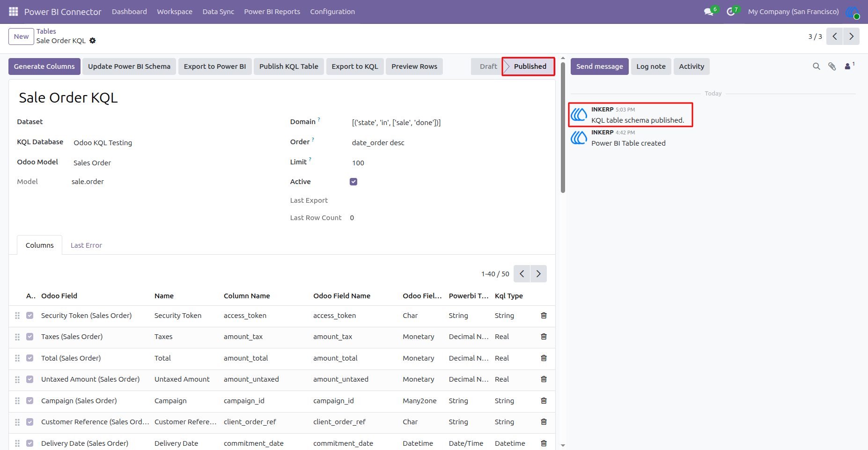Open attachments with the paperclip icon
This screenshot has height=450, width=868.
click(x=832, y=66)
